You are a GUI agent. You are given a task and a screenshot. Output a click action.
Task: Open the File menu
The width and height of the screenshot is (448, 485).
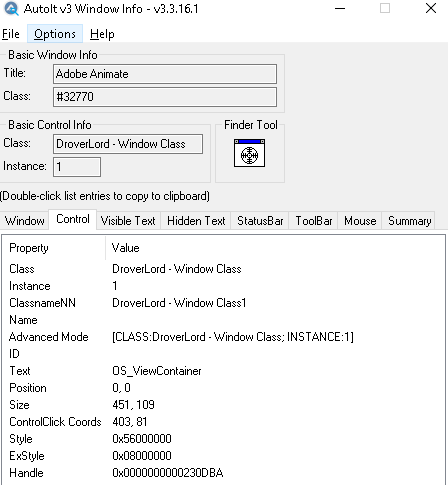tap(11, 34)
